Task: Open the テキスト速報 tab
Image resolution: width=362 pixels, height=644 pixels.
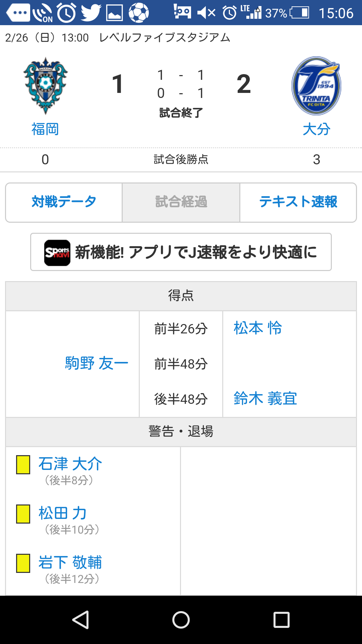Action: point(298,202)
